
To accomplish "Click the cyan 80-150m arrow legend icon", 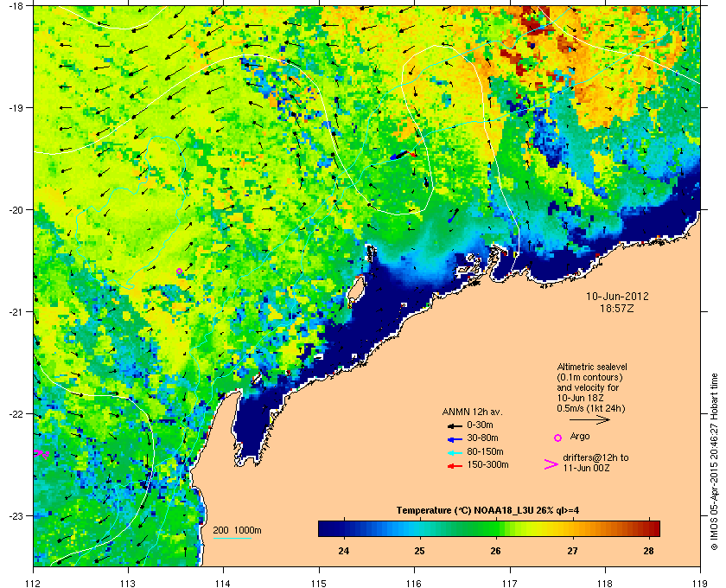I will tap(455, 453).
